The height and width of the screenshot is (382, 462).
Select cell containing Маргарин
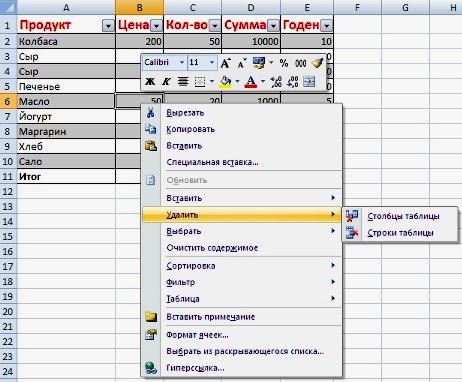pos(66,131)
